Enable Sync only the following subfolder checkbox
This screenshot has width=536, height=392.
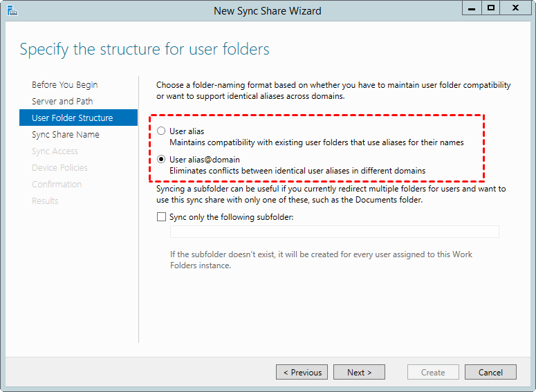(162, 217)
